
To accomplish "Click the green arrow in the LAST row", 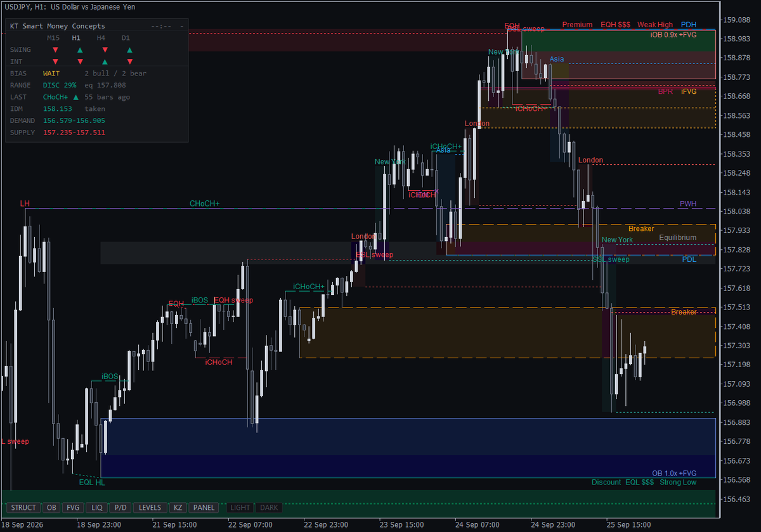I will click(x=76, y=97).
